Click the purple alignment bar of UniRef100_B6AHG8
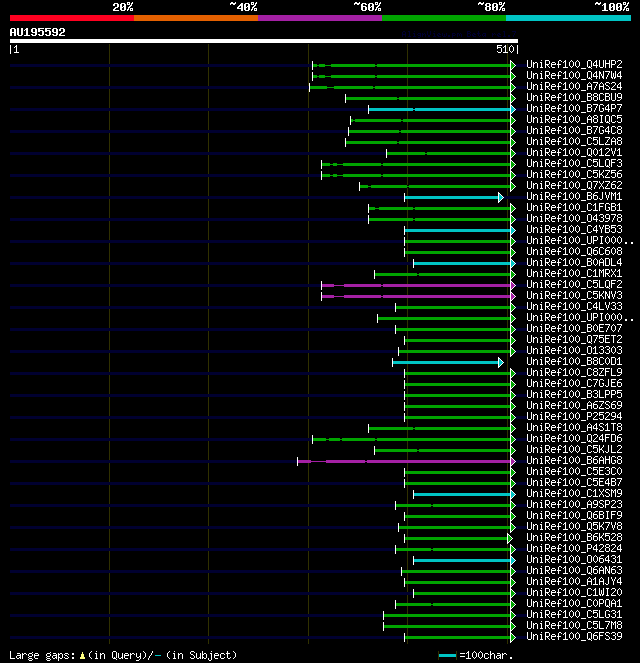Screen dimensions: 640x663 coord(404,461)
